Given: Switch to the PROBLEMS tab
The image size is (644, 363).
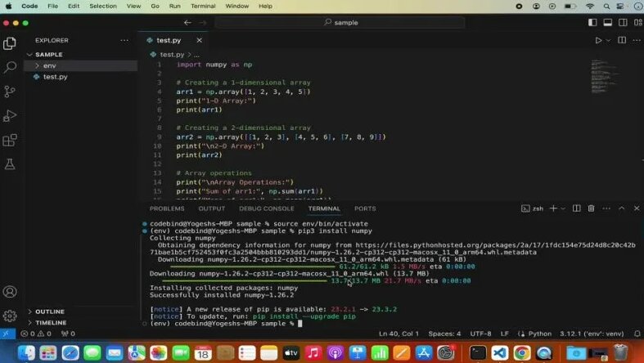Looking at the screenshot, I should tap(167, 208).
